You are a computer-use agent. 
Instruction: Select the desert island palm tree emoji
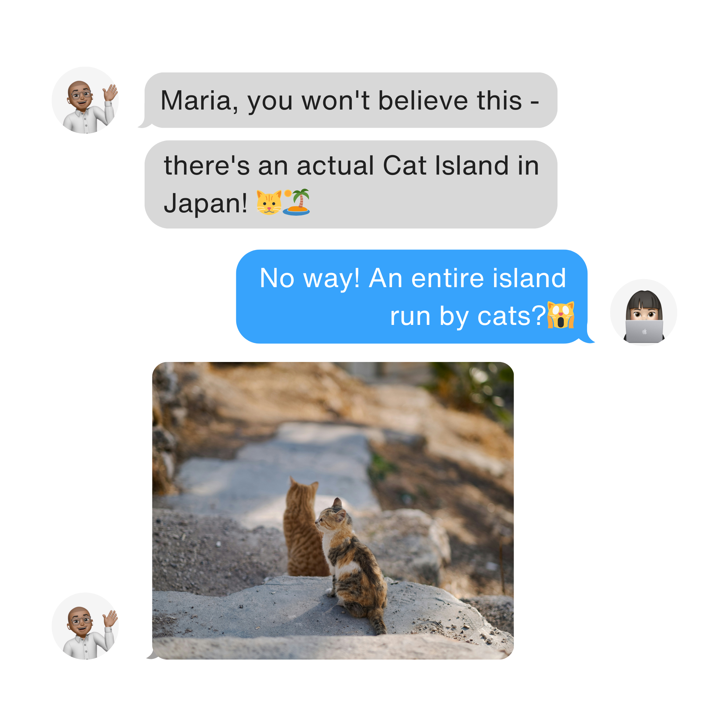click(x=297, y=202)
